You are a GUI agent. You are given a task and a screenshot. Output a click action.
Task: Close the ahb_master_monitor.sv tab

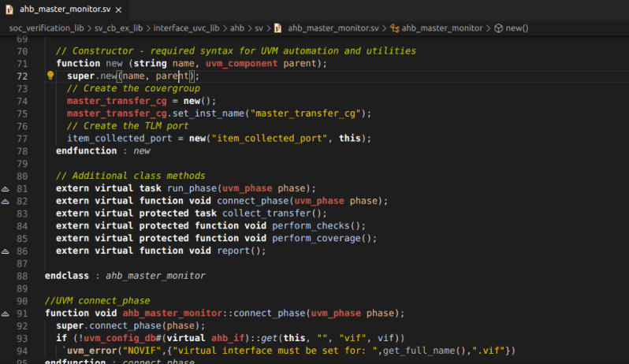pyautogui.click(x=117, y=9)
